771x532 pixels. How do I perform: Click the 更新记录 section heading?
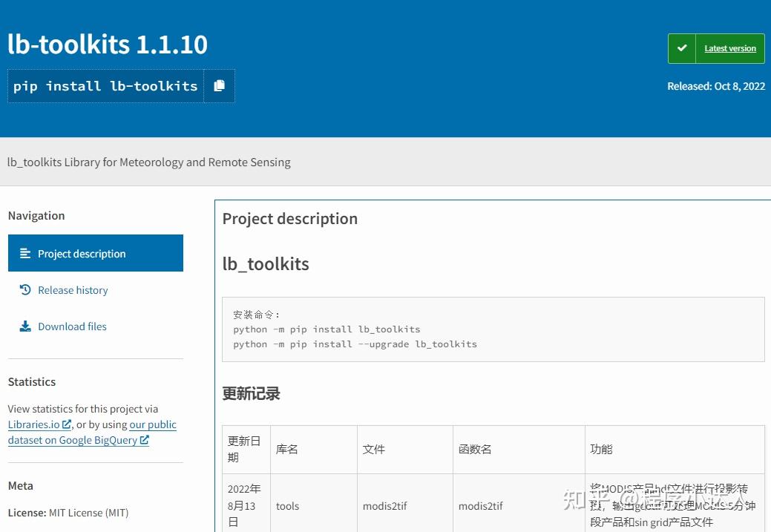250,393
